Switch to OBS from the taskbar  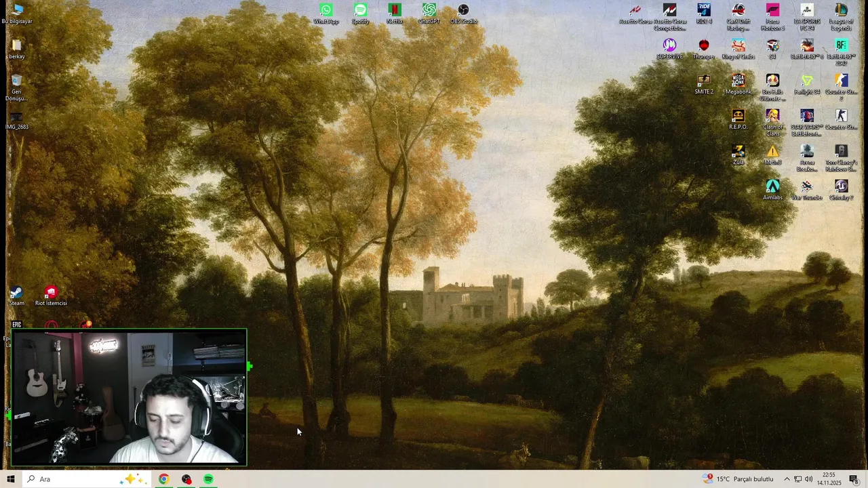186,479
